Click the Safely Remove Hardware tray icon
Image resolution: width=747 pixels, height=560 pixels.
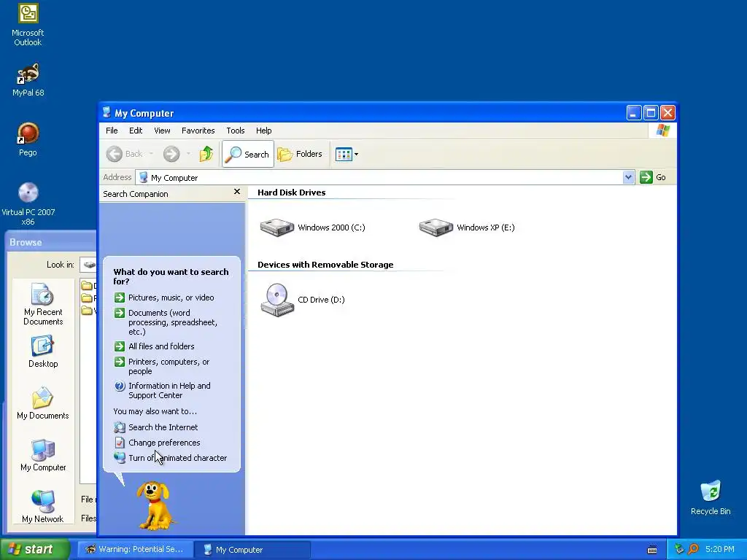coord(679,549)
